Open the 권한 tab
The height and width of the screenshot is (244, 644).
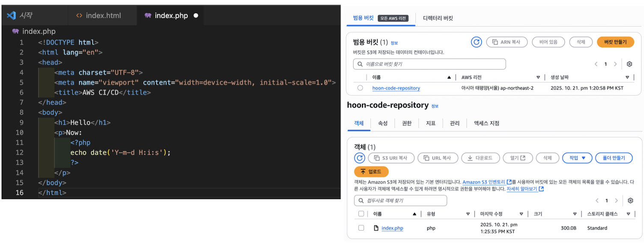pos(407,123)
